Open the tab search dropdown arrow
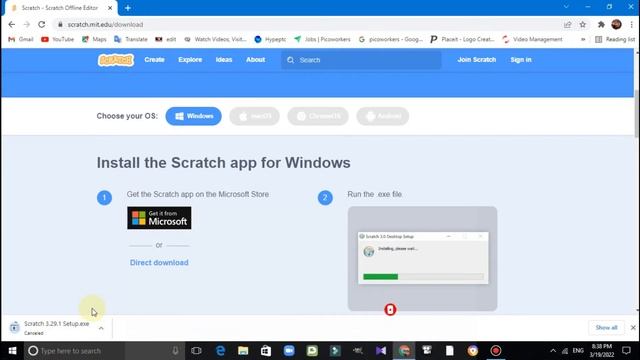640x360 pixels. tap(566, 7)
